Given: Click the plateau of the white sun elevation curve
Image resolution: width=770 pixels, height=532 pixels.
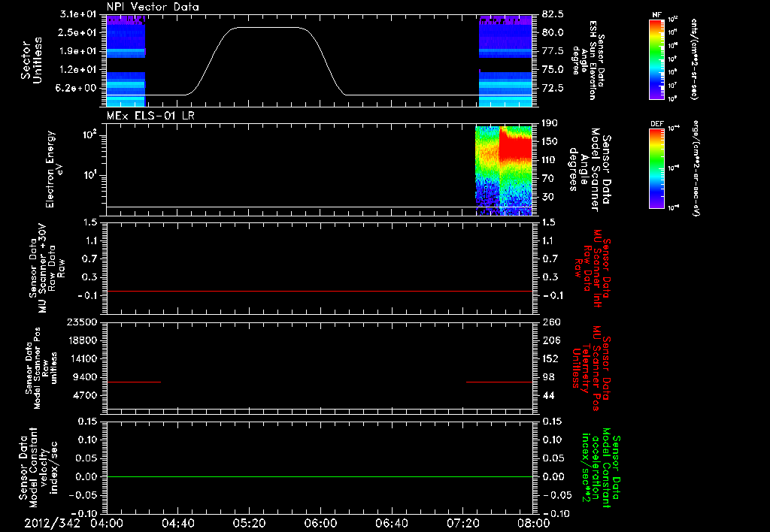Looking at the screenshot, I should tap(268, 28).
